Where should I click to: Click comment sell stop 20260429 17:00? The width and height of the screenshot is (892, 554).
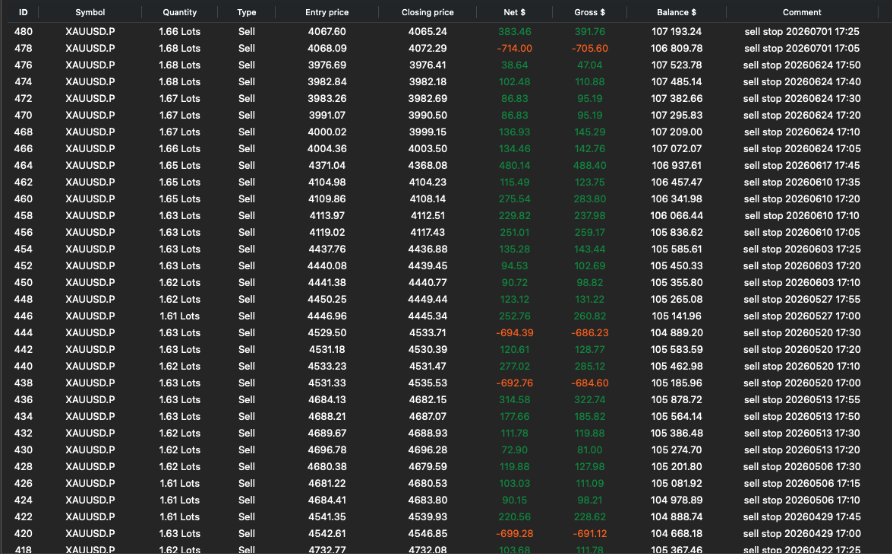[x=802, y=534]
